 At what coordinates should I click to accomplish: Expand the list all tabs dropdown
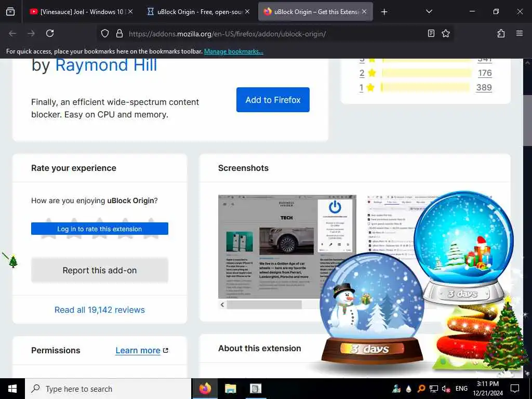point(429,12)
